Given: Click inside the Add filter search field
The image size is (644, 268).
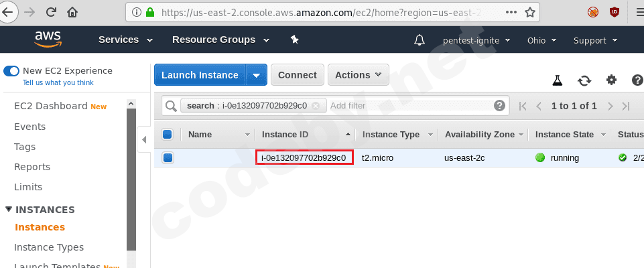Looking at the screenshot, I should (409, 106).
